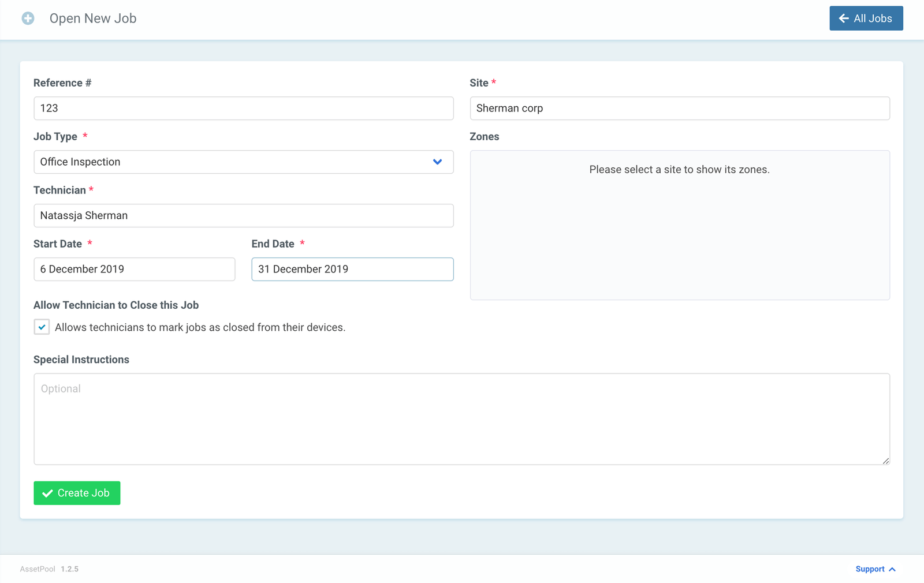
Task: Click the Job Type chevron arrow
Action: point(437,162)
